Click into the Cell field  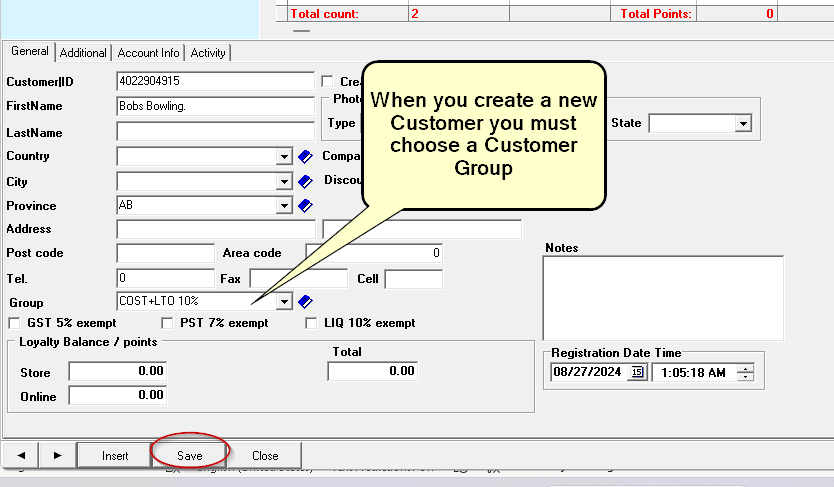pos(414,279)
